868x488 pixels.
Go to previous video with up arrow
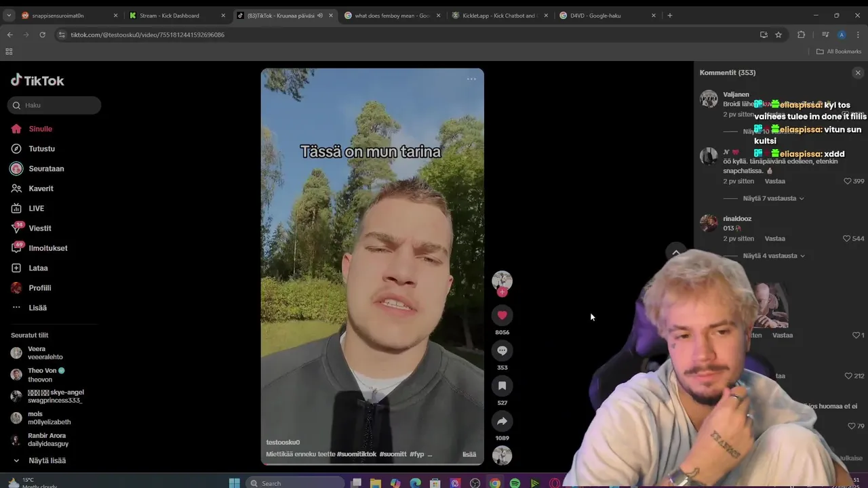pos(676,252)
